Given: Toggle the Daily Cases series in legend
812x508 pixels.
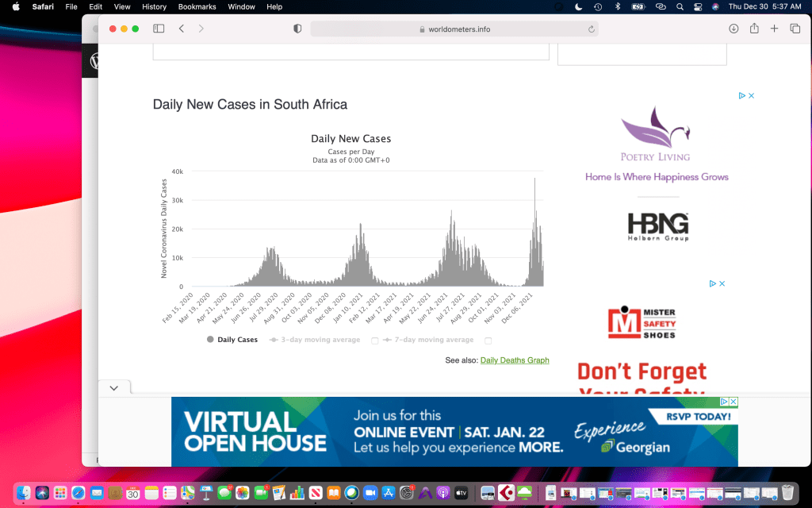Looking at the screenshot, I should coord(232,340).
